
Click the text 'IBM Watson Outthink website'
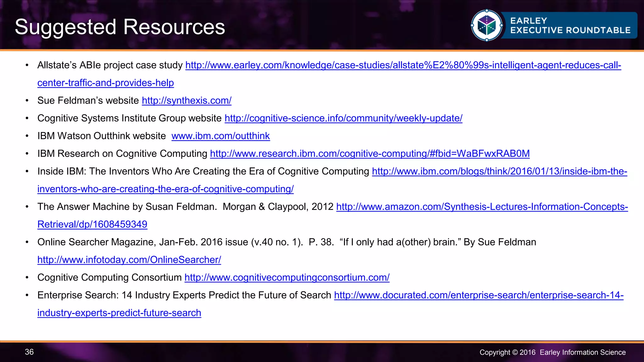(x=102, y=136)
